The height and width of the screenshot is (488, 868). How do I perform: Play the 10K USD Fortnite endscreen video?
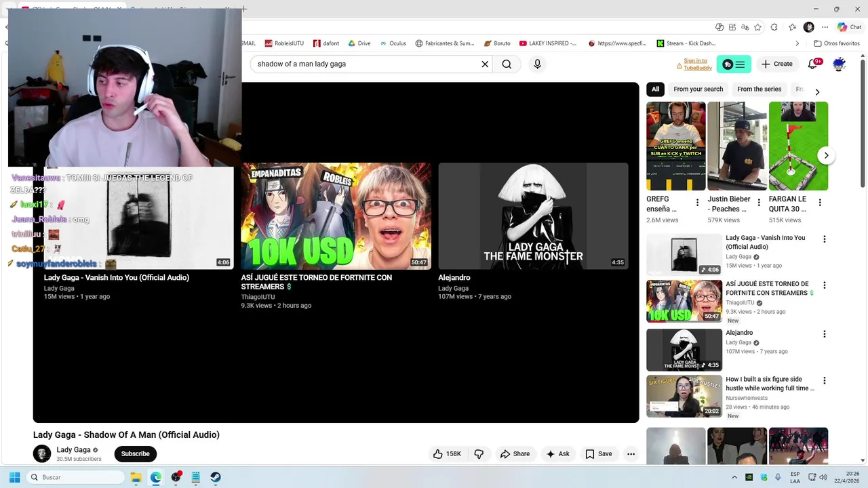coord(336,216)
